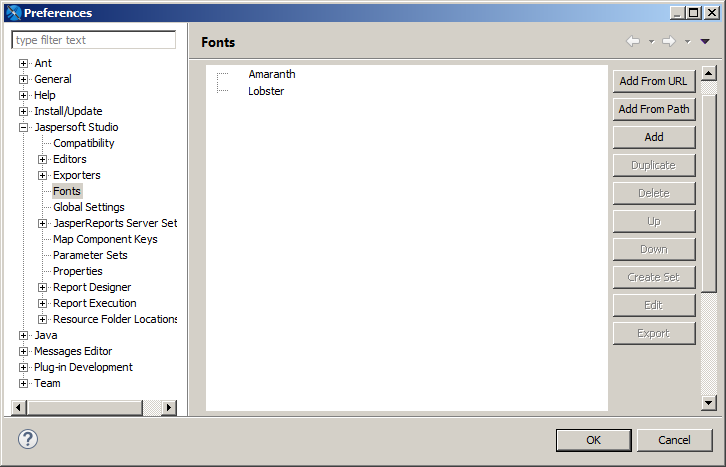Expand the General tree node
Image resolution: width=726 pixels, height=467 pixels.
pyautogui.click(x=23, y=80)
